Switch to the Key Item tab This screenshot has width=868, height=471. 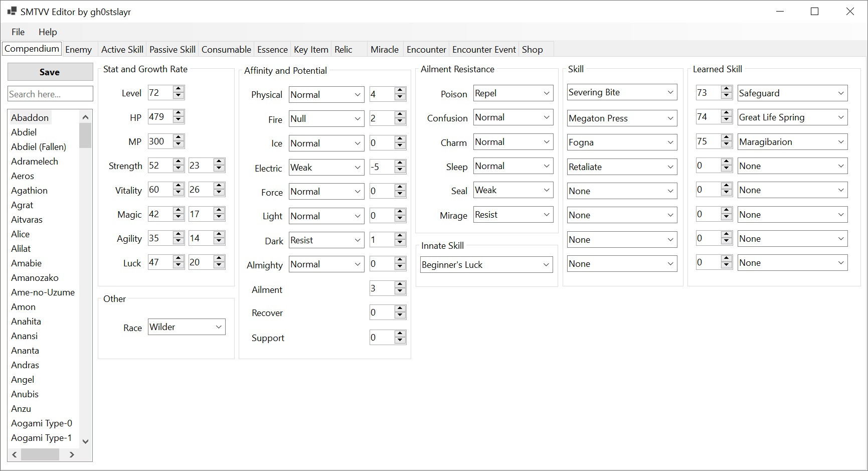[x=311, y=49]
